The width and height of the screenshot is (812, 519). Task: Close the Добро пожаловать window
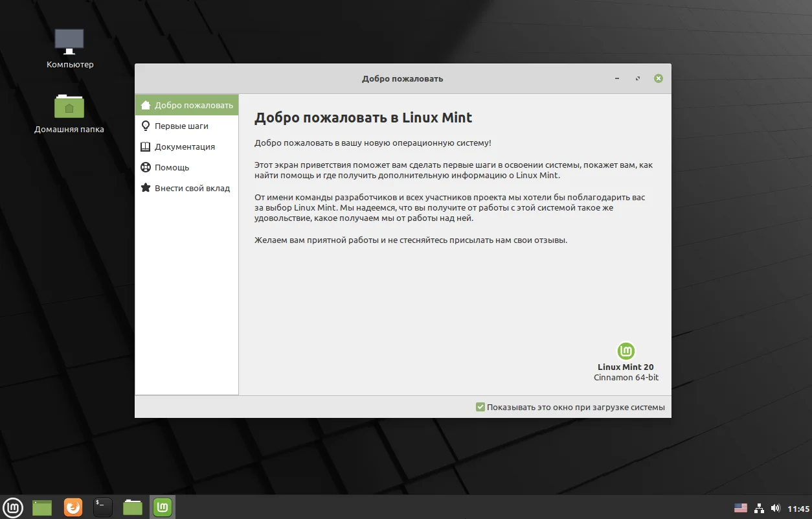[659, 78]
